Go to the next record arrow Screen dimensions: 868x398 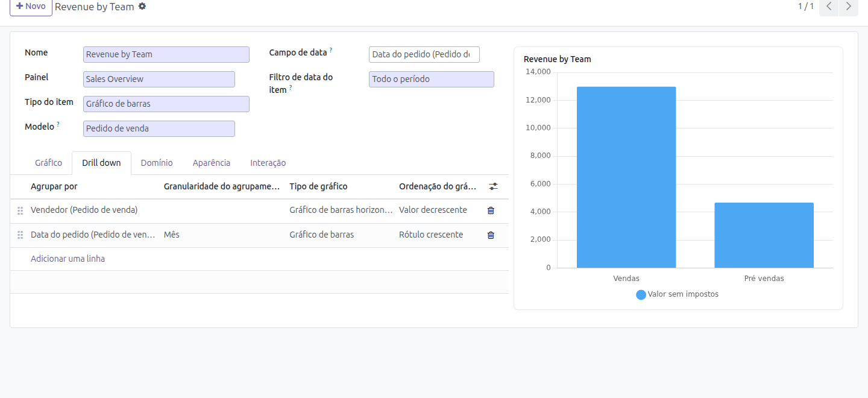click(849, 7)
